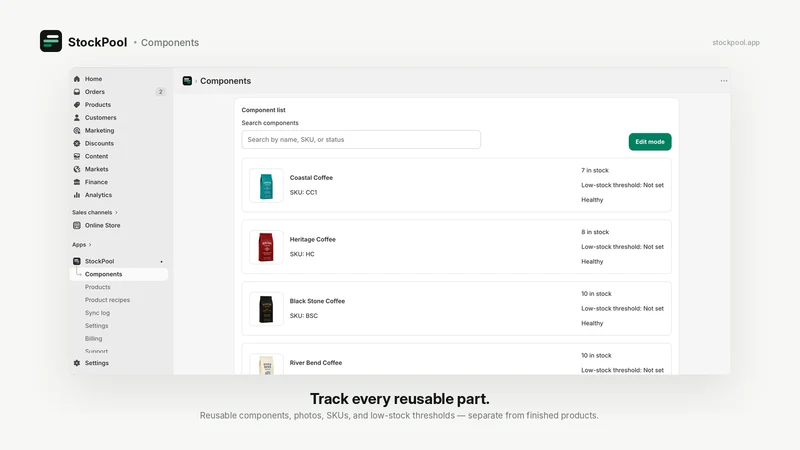Click the stockpool.app link
The height and width of the screenshot is (450, 800).
tap(736, 42)
